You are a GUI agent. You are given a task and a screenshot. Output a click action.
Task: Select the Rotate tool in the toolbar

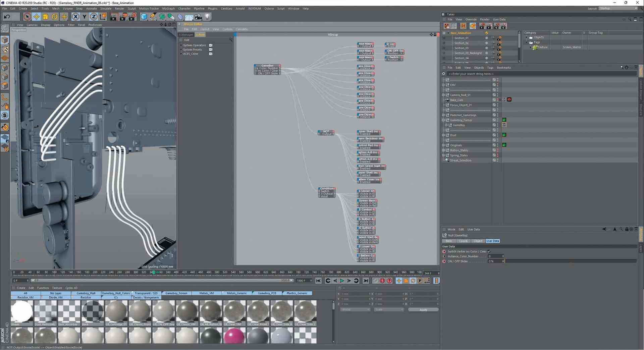(54, 17)
